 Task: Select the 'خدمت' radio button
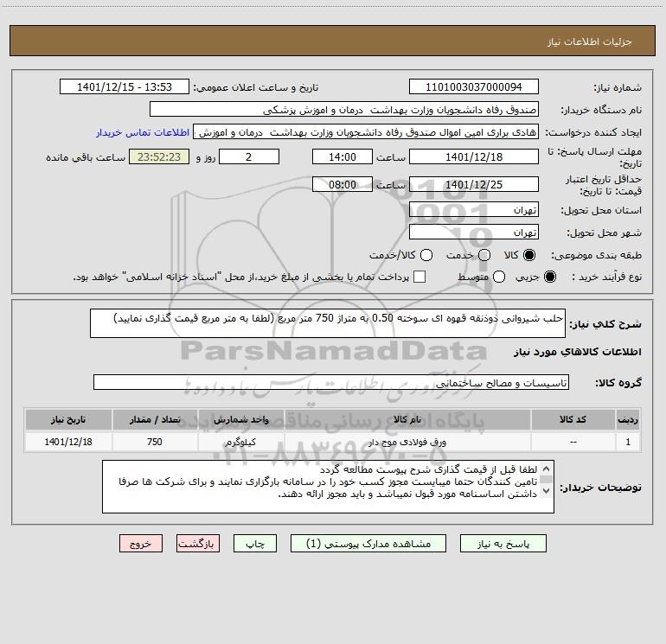coord(484,255)
